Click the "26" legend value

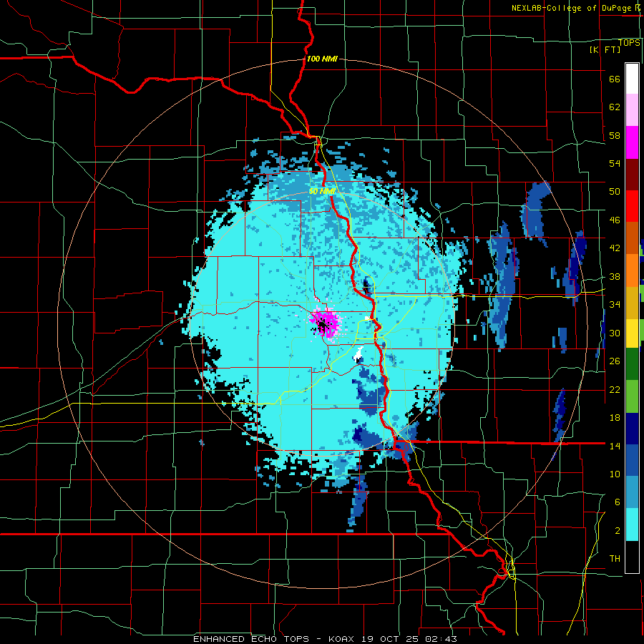615,361
